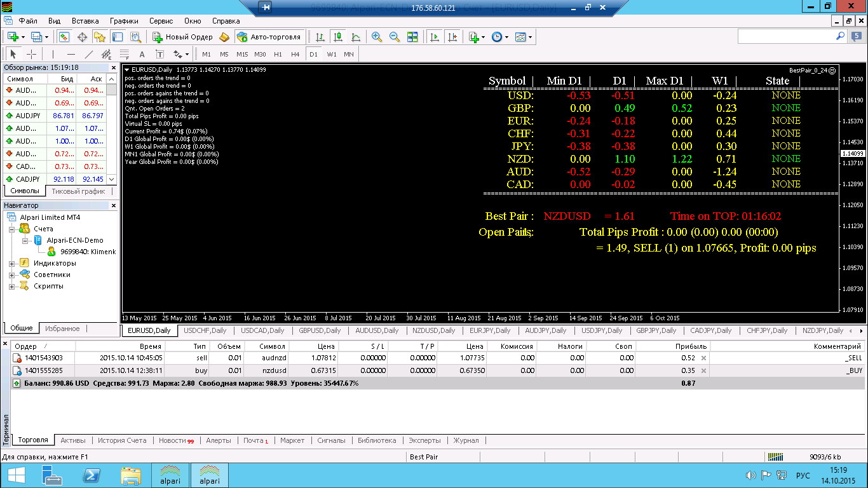The width and height of the screenshot is (868, 488).
Task: Expand the Скрипты tree node
Action: click(x=11, y=287)
